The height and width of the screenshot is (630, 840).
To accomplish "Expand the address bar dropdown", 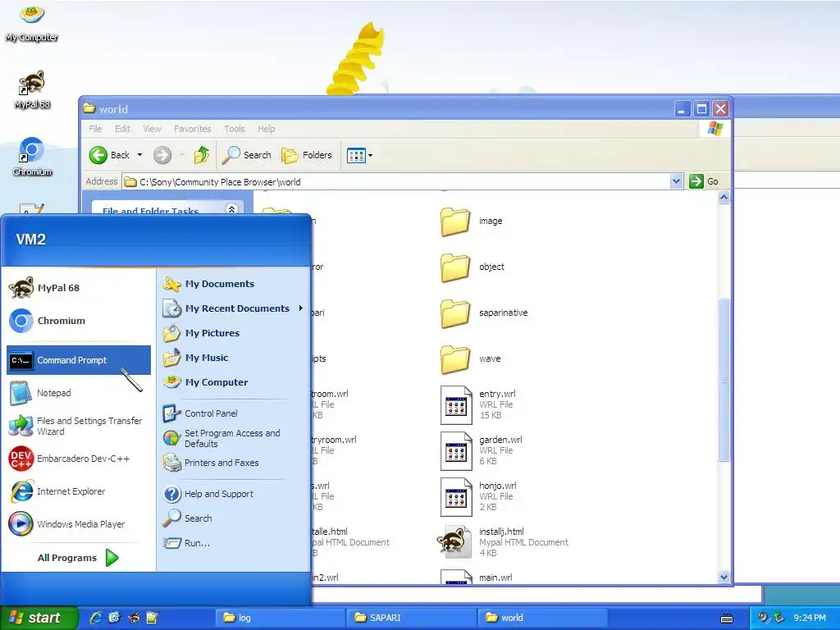I will pyautogui.click(x=676, y=181).
